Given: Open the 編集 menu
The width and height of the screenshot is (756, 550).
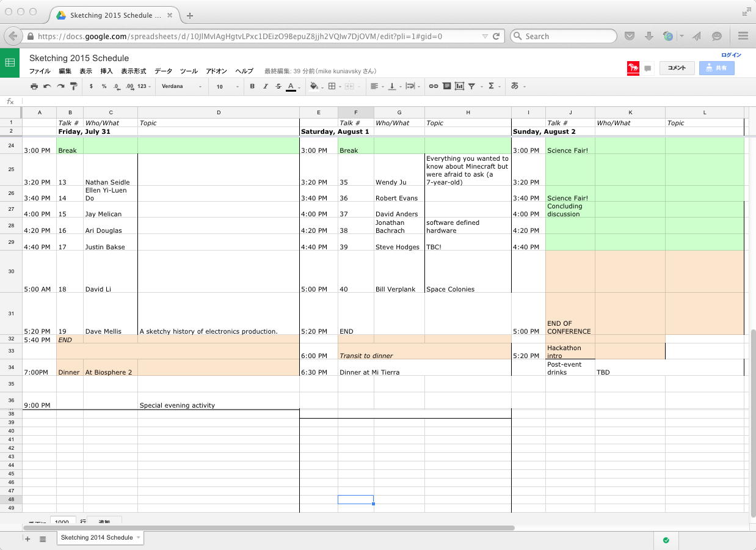Looking at the screenshot, I should coord(65,71).
